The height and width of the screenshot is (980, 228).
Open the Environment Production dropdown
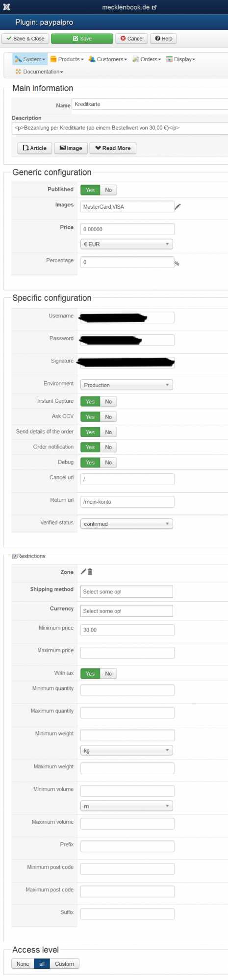127,385
